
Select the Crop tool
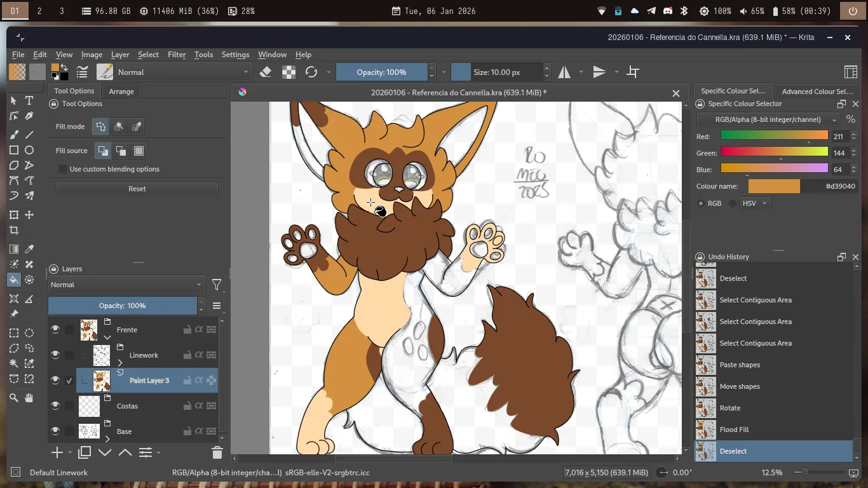pos(14,231)
